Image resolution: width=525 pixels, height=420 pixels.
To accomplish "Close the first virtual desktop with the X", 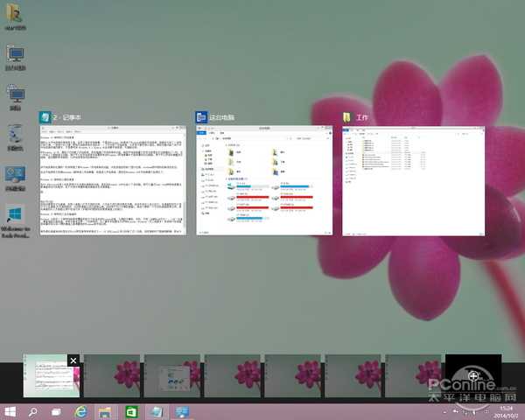I will pos(73,360).
